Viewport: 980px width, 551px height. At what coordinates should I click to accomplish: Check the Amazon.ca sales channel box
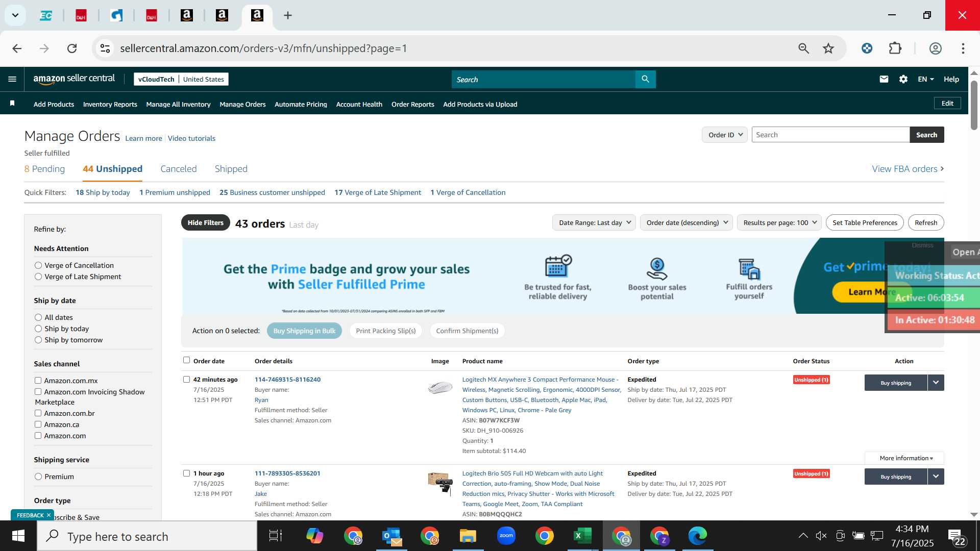38,424
